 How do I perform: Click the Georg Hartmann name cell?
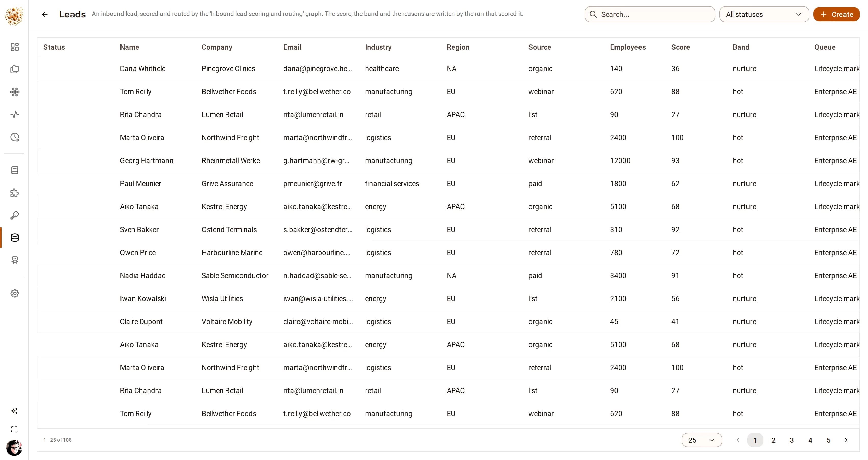[147, 160]
